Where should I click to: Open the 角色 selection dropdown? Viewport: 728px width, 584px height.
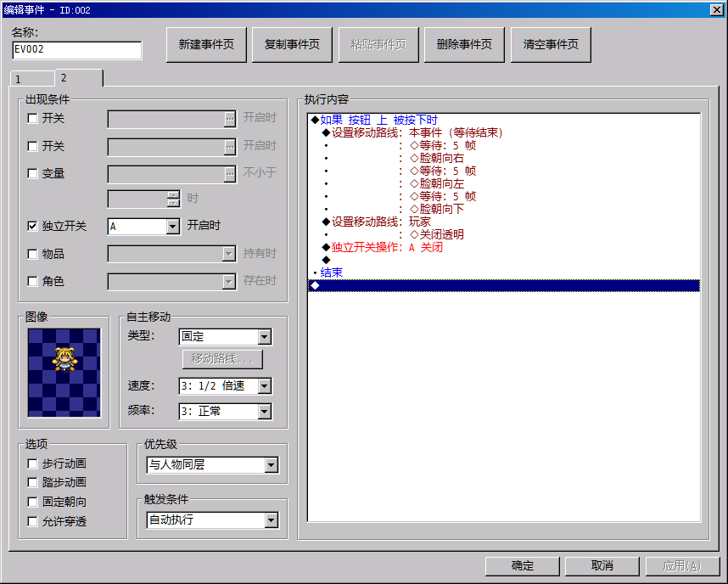point(229,282)
